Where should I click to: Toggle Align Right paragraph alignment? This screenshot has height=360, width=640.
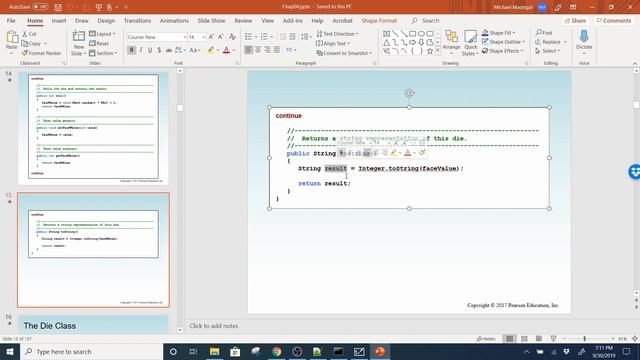[x=267, y=50]
